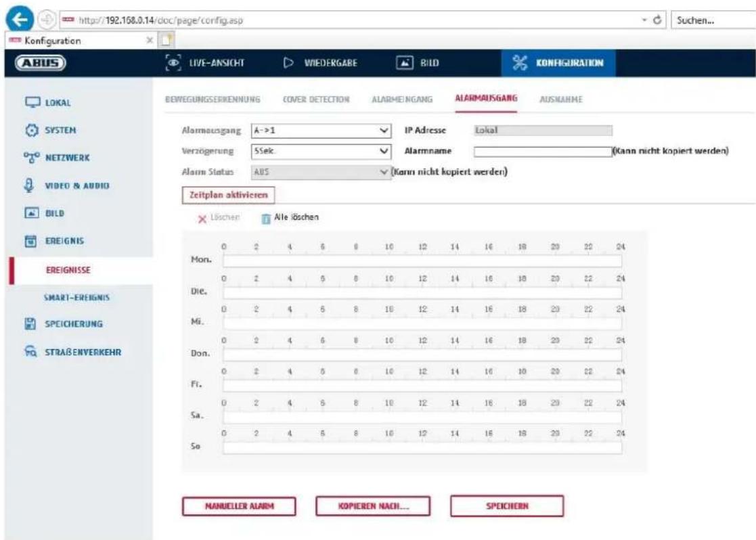Click the red X Löschen icon
Screen dimensions: 756x540
[x=202, y=219]
